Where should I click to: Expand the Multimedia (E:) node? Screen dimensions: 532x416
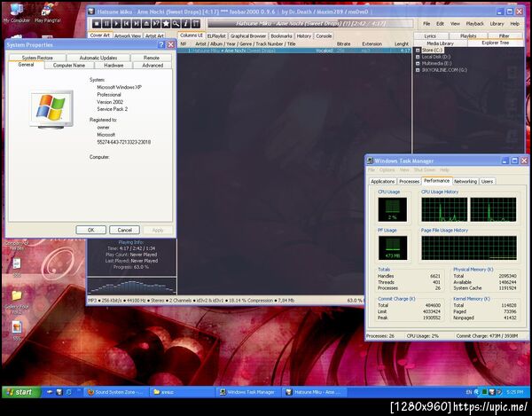coord(418,64)
